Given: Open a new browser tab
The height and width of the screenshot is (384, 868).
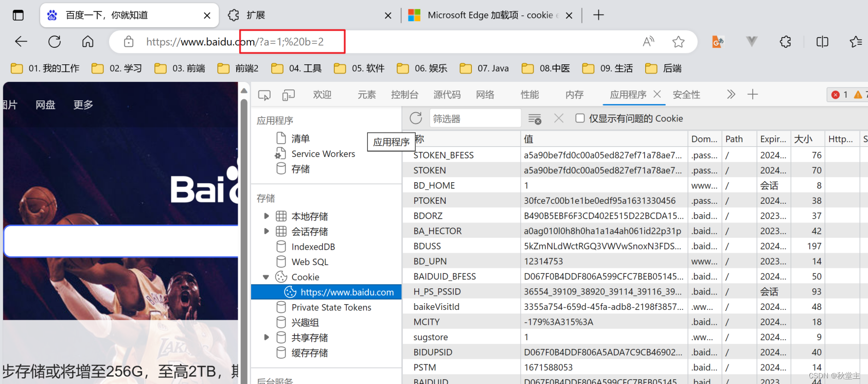Looking at the screenshot, I should (x=598, y=15).
